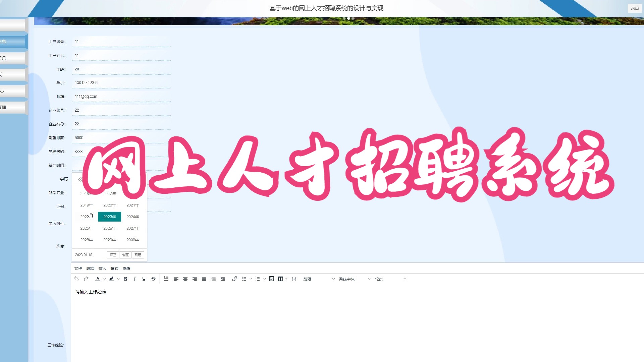The image size is (644, 362).
Task: Open bulleted list style dropdown
Action: pos(251,279)
